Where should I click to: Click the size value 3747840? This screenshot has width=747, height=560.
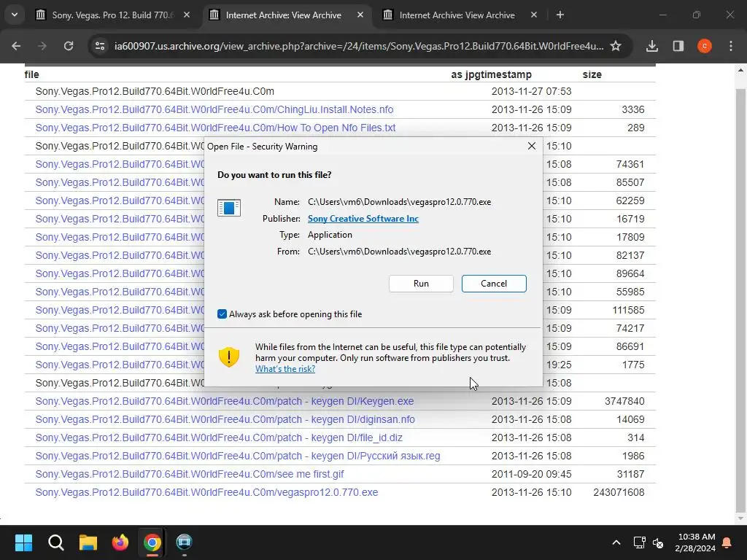click(x=624, y=402)
